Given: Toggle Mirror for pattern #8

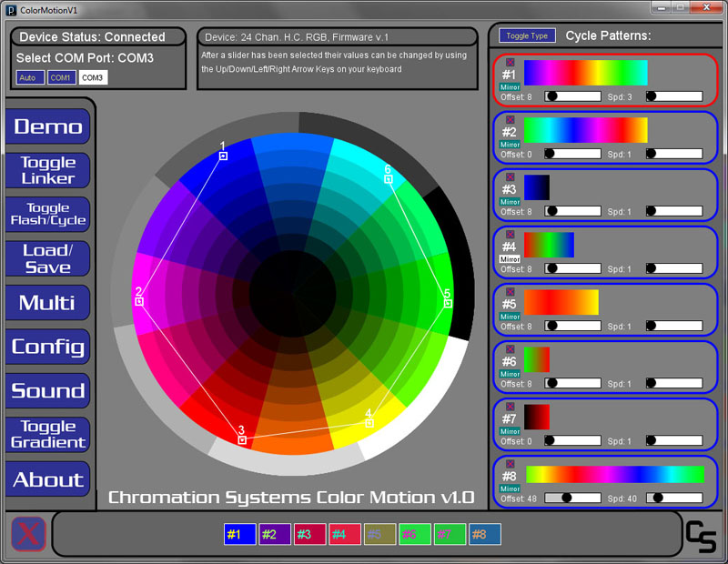Looking at the screenshot, I should coord(510,489).
